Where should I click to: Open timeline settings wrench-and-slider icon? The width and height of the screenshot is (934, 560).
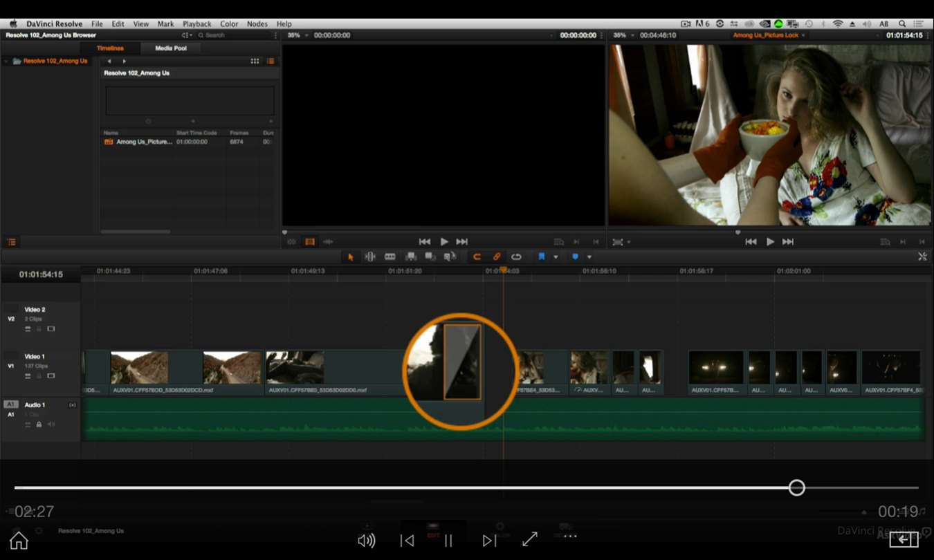click(922, 256)
